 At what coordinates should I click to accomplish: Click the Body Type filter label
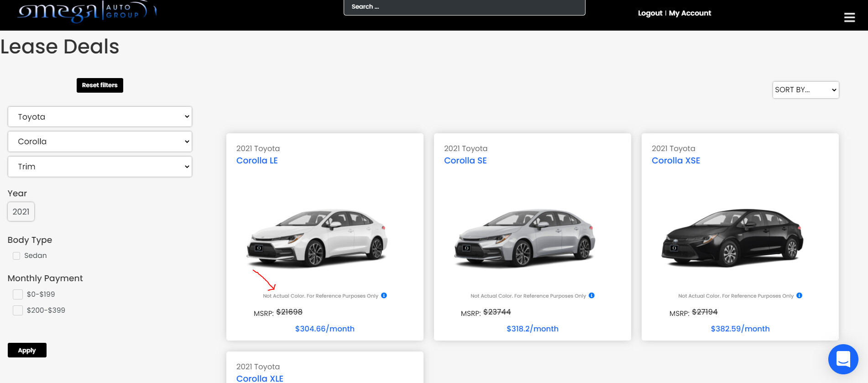(x=30, y=240)
